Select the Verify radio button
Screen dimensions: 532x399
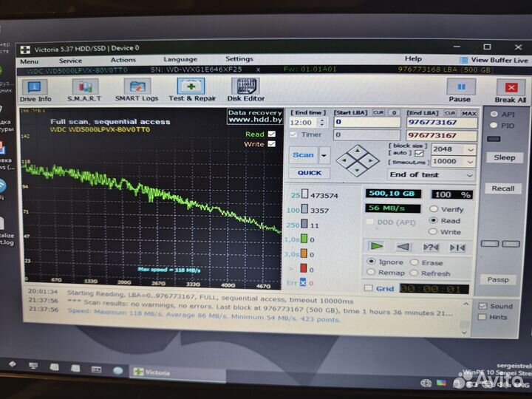click(x=434, y=209)
